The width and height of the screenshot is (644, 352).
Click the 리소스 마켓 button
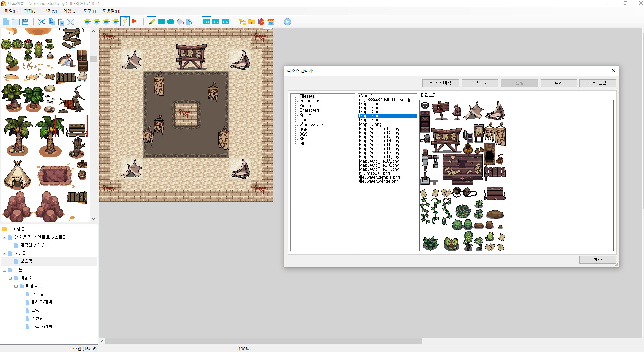(x=440, y=83)
